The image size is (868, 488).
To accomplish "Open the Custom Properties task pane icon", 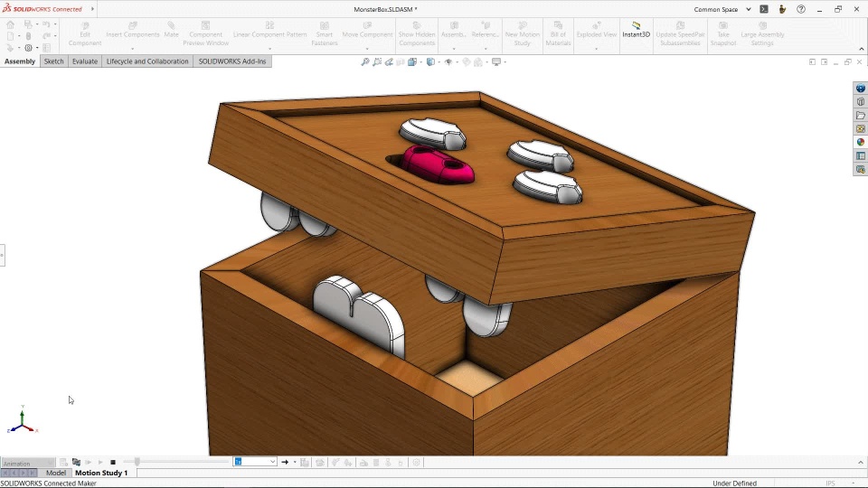I will tap(861, 155).
